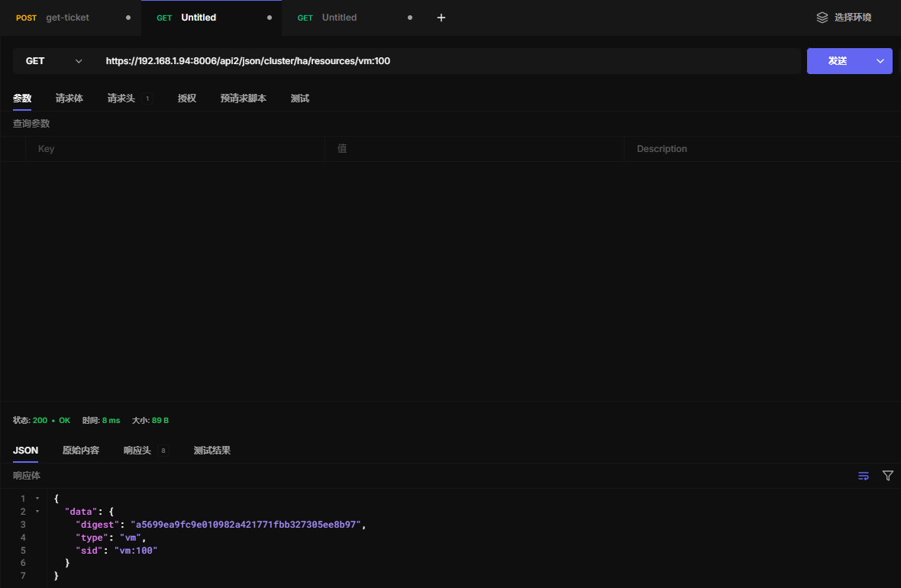Switch to the 授权 authorization tab

(187, 99)
